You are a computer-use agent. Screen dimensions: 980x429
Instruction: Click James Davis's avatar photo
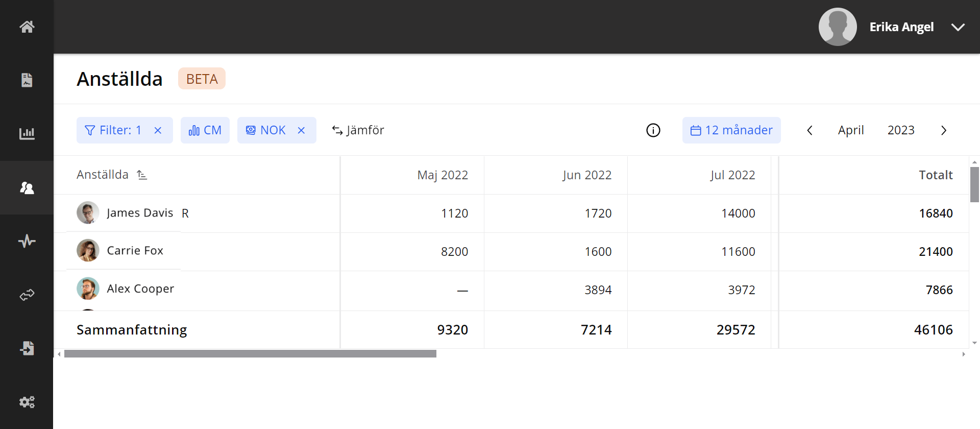pyautogui.click(x=88, y=212)
